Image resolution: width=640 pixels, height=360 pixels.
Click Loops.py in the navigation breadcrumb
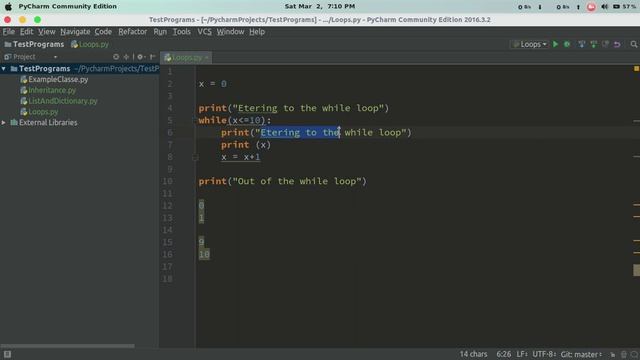pos(90,44)
